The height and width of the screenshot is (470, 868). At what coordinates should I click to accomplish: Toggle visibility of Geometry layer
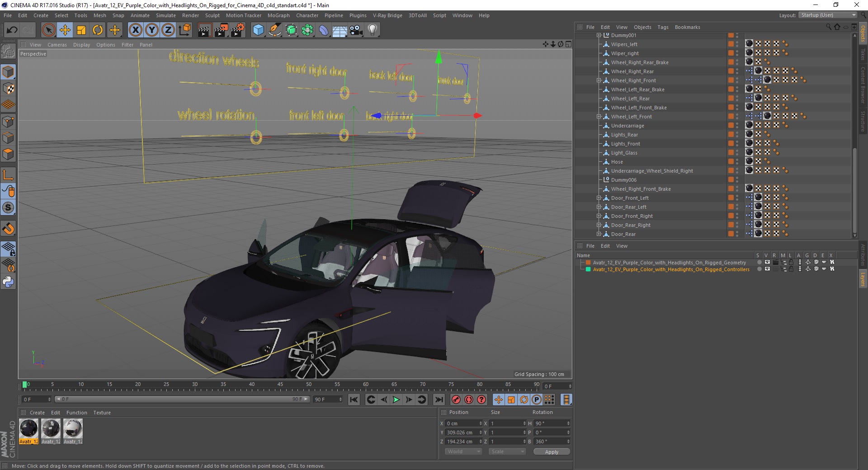767,262
